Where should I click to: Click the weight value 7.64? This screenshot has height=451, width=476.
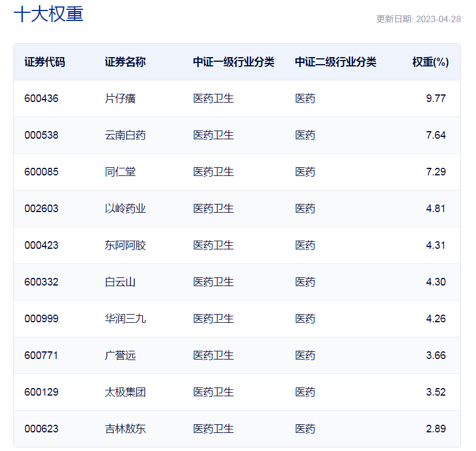(x=436, y=135)
